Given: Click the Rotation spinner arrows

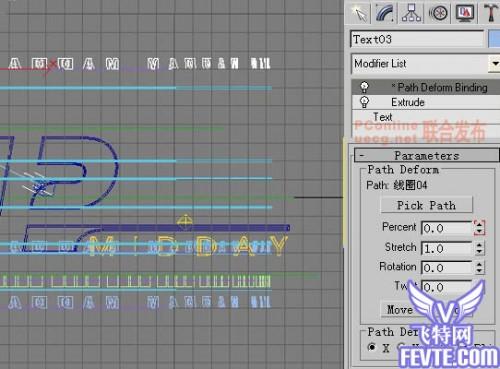Looking at the screenshot, I should (479, 268).
